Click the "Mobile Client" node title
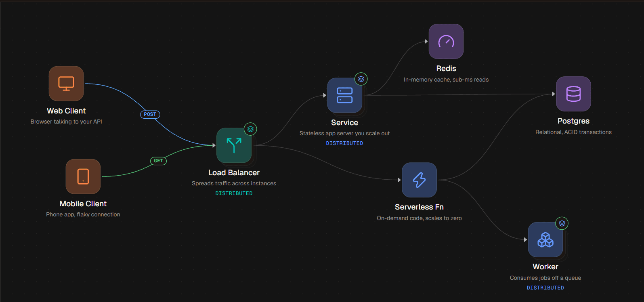This screenshot has width=644, height=302. click(x=83, y=203)
